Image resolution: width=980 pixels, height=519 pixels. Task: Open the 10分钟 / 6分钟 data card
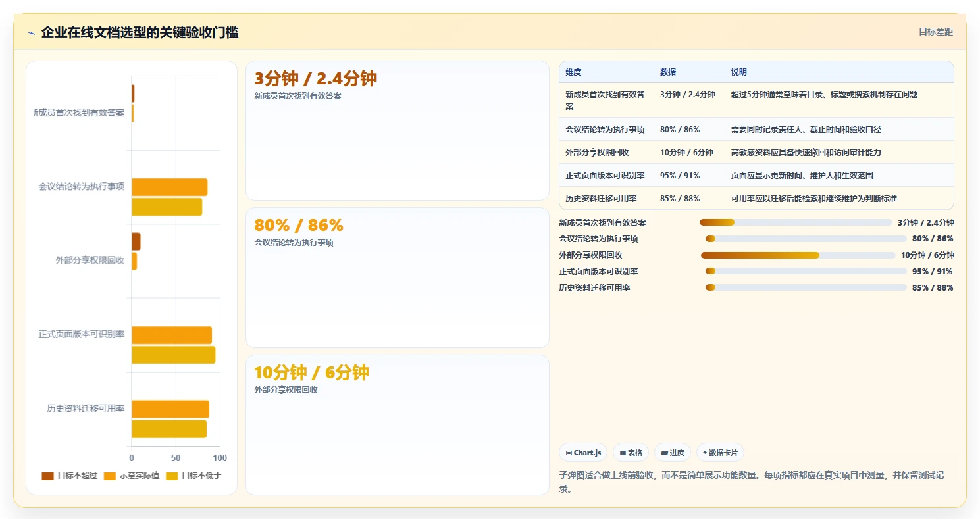(398, 425)
